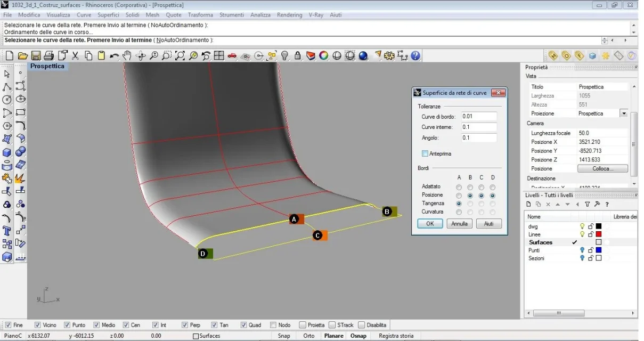Click the Angolo tolerance input field

click(479, 138)
